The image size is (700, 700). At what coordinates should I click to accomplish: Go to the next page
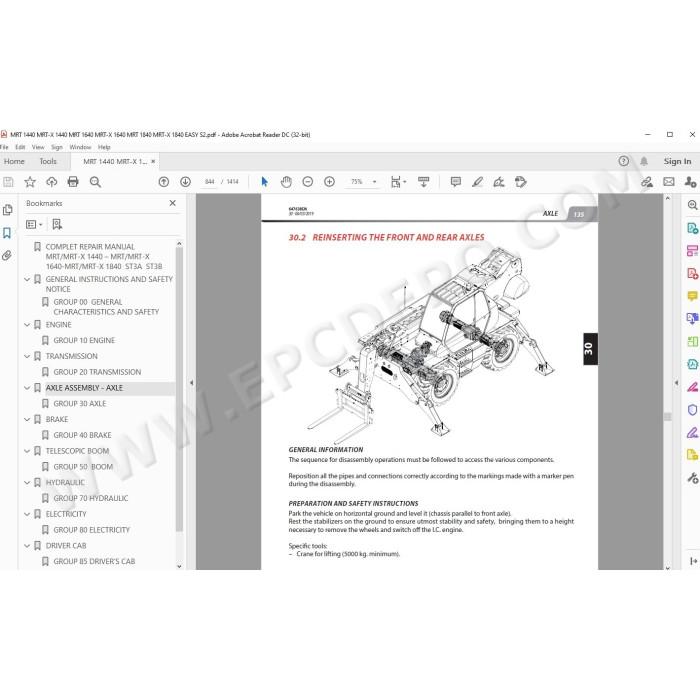[x=185, y=182]
